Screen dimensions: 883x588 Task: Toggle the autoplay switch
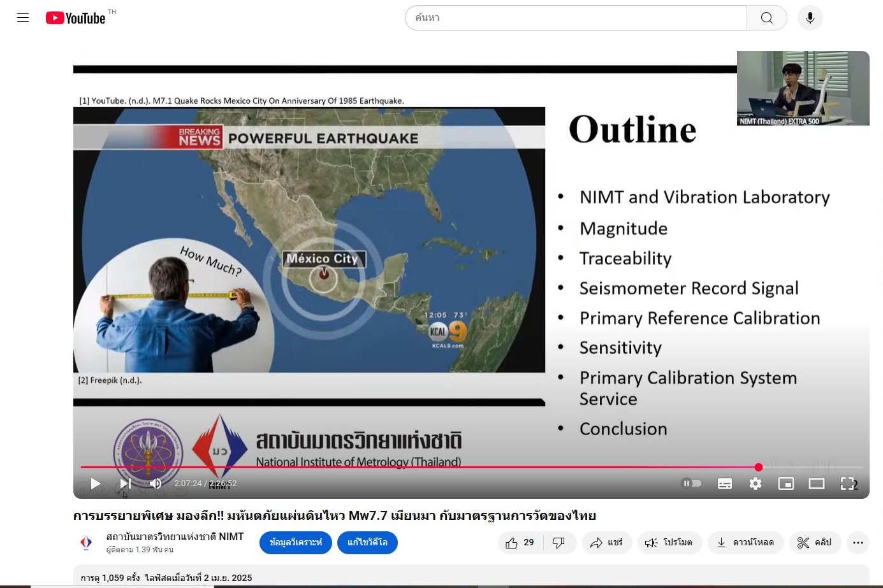pos(691,484)
